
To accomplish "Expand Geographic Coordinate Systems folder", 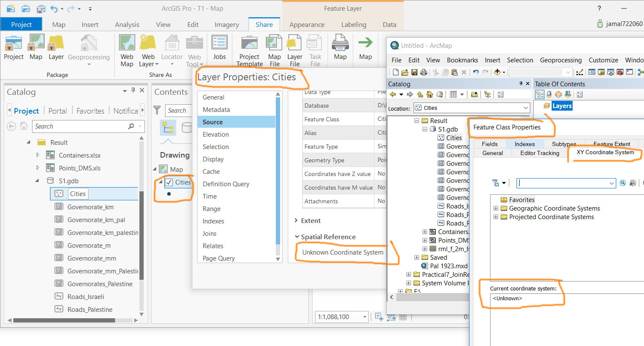I will click(496, 208).
